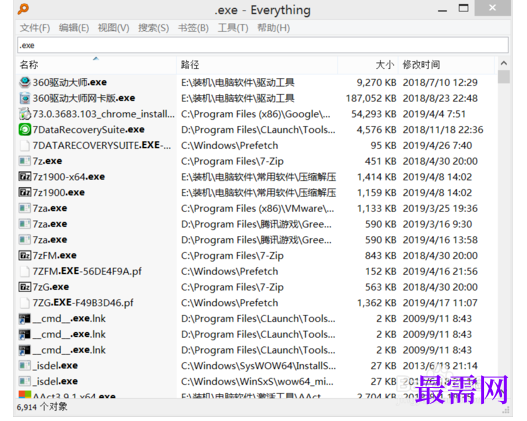Open the 帮助(H) menu
The width and height of the screenshot is (527, 421).
click(274, 28)
